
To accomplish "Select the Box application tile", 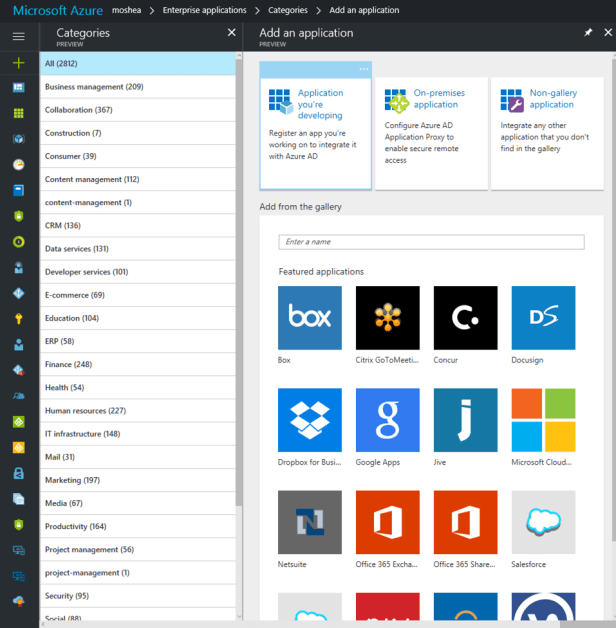I will [x=309, y=318].
